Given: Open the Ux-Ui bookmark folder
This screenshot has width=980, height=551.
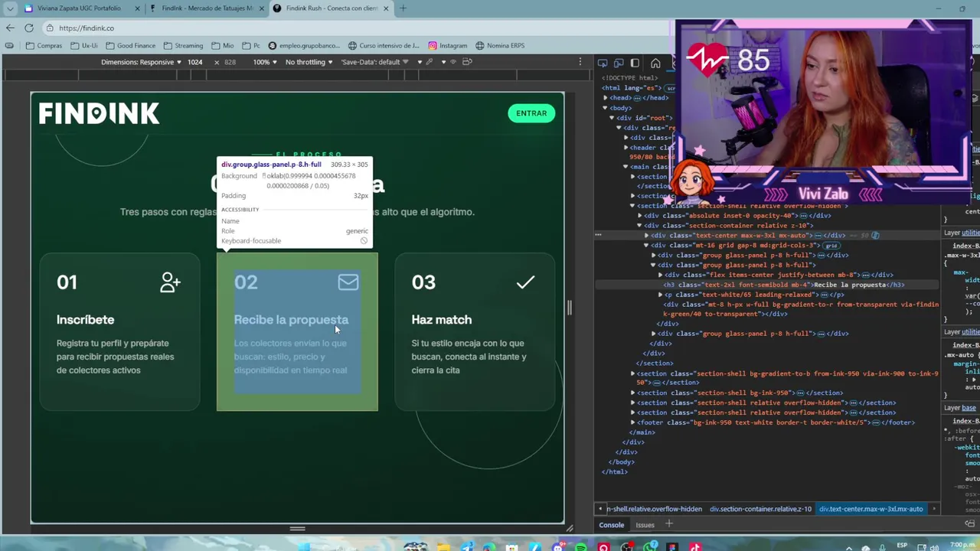Looking at the screenshot, I should 84,45.
